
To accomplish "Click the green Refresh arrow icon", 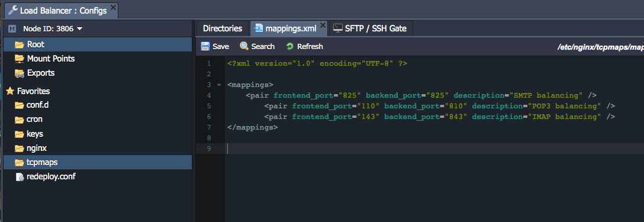I will tap(290, 46).
